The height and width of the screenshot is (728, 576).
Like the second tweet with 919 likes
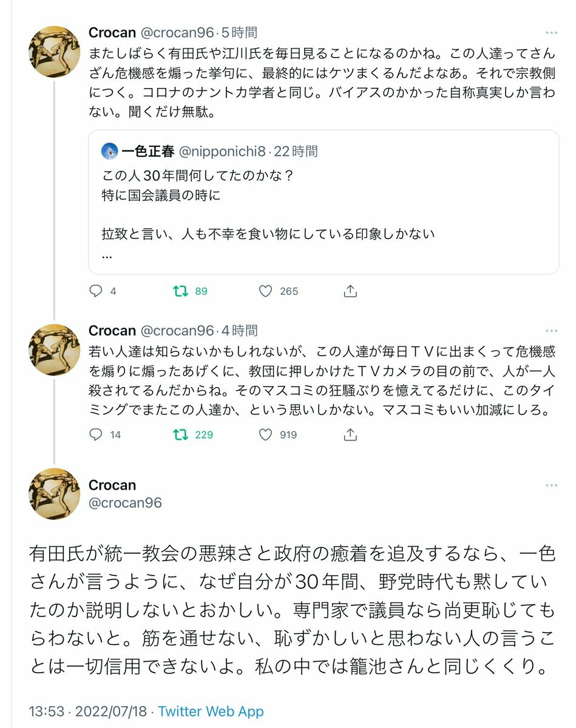[x=266, y=434]
